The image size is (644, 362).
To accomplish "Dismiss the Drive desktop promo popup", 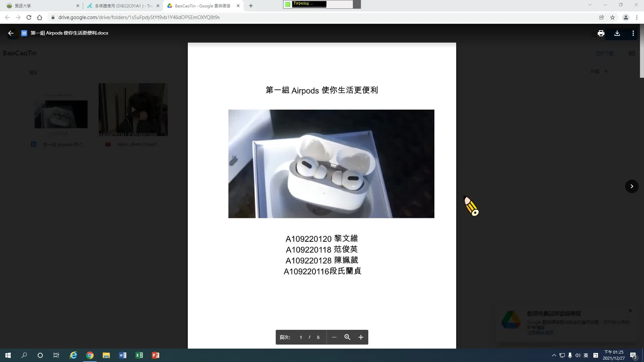I will click(630, 311).
